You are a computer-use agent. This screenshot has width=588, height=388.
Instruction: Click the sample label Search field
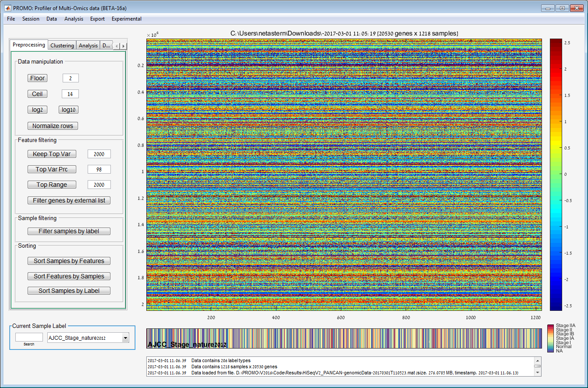click(x=29, y=337)
